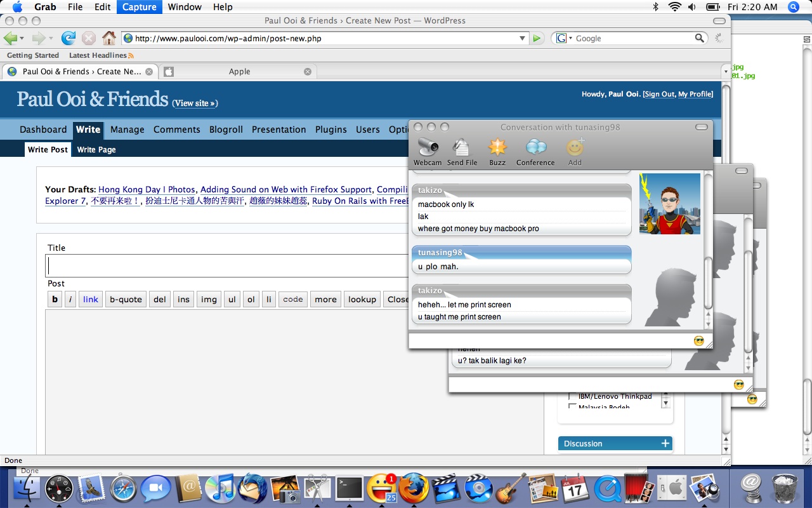Launch Safari from the Dock
Viewport: 812px width, 508px height.
click(x=124, y=489)
